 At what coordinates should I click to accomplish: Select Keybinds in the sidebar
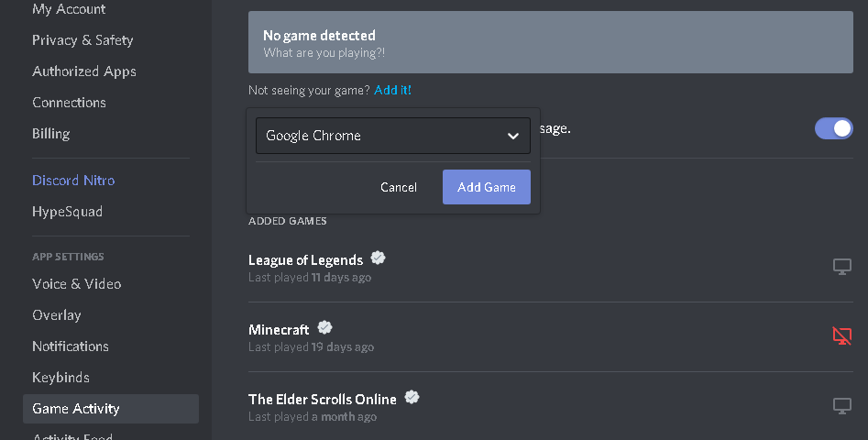pos(60,378)
